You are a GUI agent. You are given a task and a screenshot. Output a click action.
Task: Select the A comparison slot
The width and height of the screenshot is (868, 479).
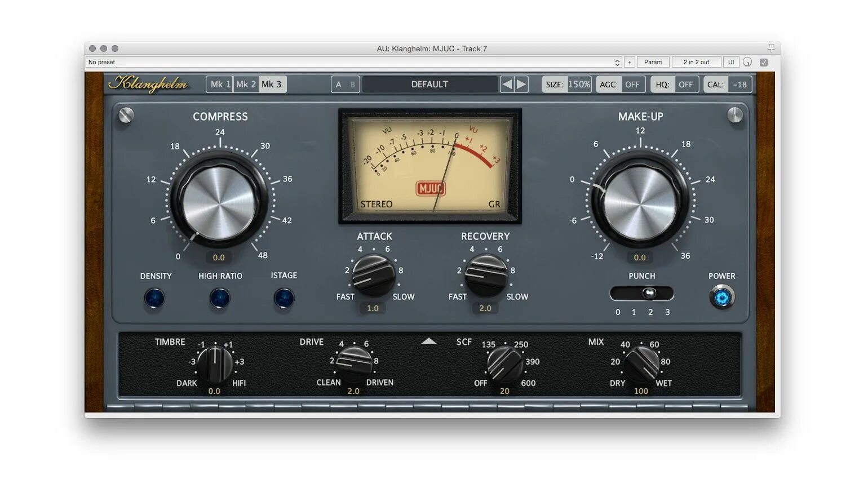click(x=339, y=85)
